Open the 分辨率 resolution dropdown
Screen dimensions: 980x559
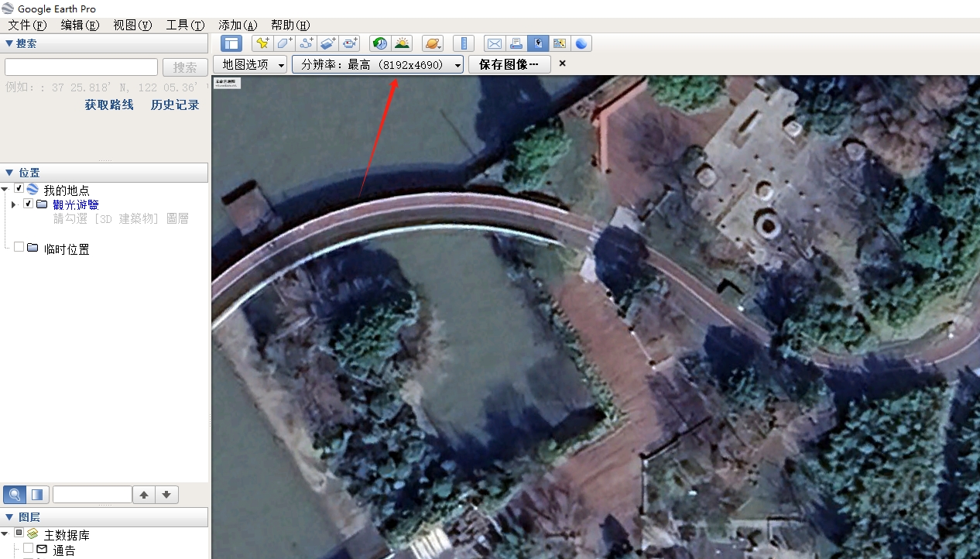(x=378, y=64)
